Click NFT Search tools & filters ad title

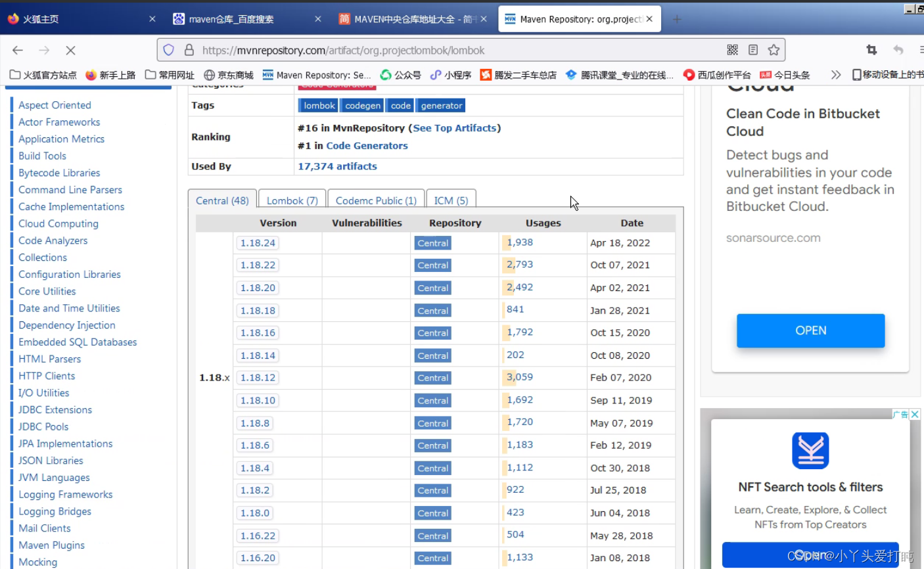pos(810,487)
